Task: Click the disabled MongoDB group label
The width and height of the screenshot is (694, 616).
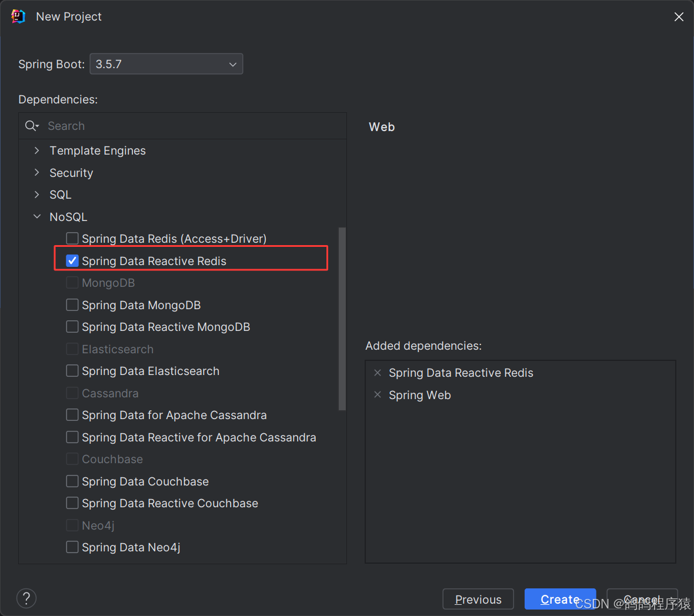Action: coord(108,283)
